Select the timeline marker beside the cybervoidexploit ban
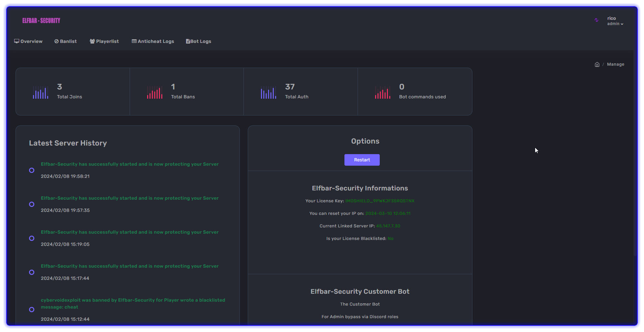 coord(31,310)
